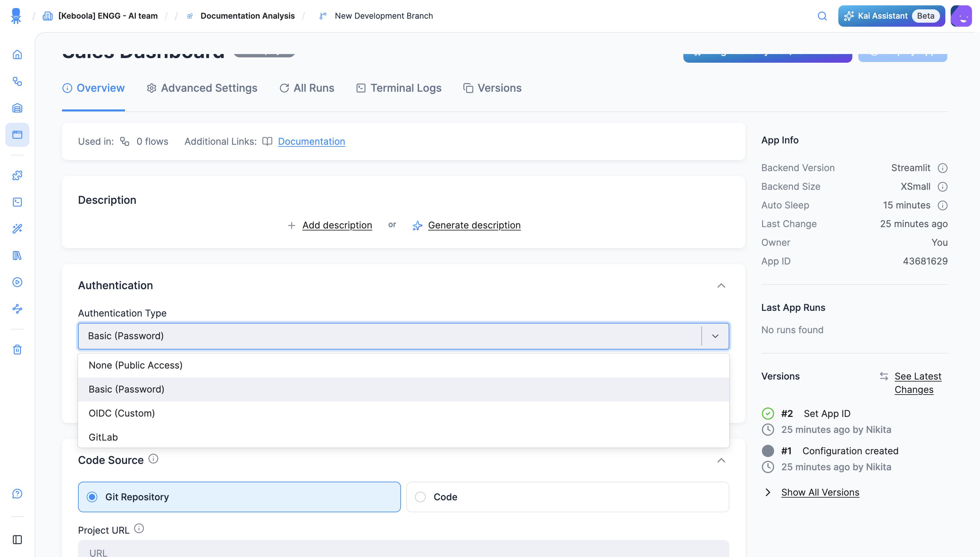Screen dimensions: 980x557
Task: Show the Project URL info icon
Action: tap(139, 529)
